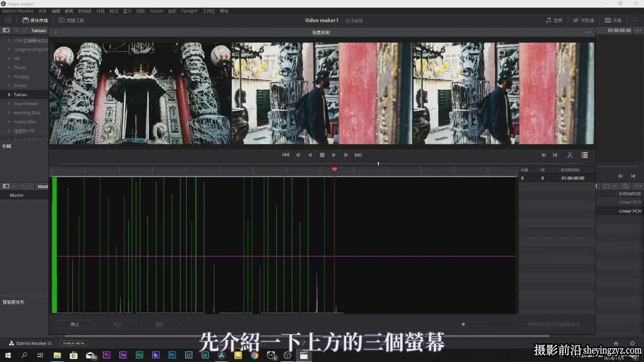Select the TeamViewer folder

pyautogui.click(x=26, y=104)
